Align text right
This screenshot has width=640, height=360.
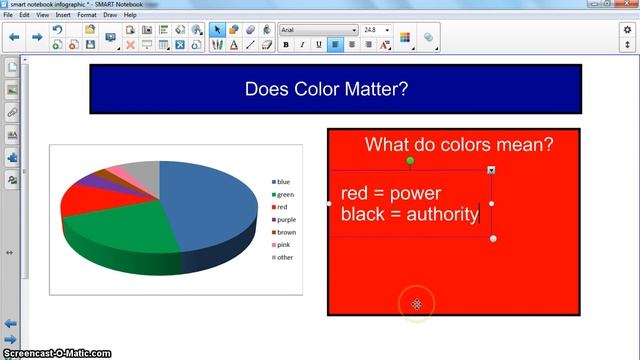point(368,44)
